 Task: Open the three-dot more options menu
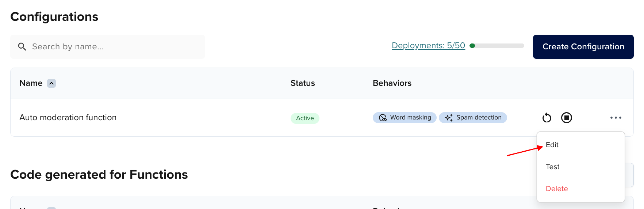(616, 118)
